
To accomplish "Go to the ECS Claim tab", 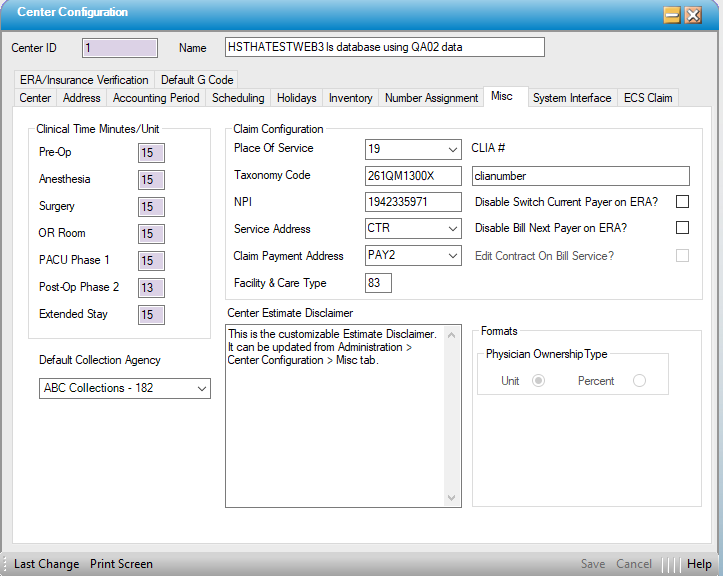I will pyautogui.click(x=648, y=98).
